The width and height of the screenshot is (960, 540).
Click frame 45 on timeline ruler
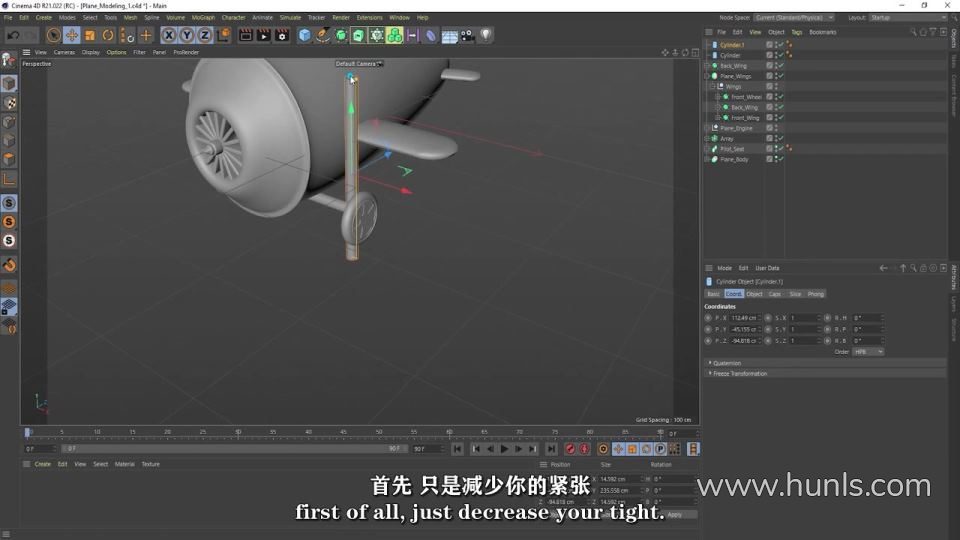click(x=343, y=432)
